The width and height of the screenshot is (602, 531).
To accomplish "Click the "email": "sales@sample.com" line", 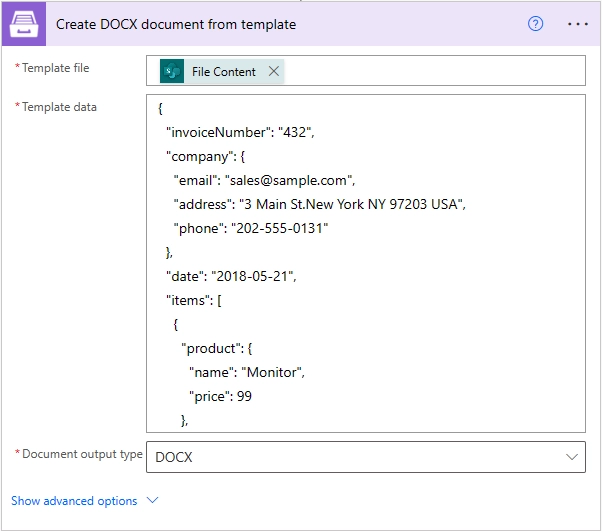I will (265, 180).
